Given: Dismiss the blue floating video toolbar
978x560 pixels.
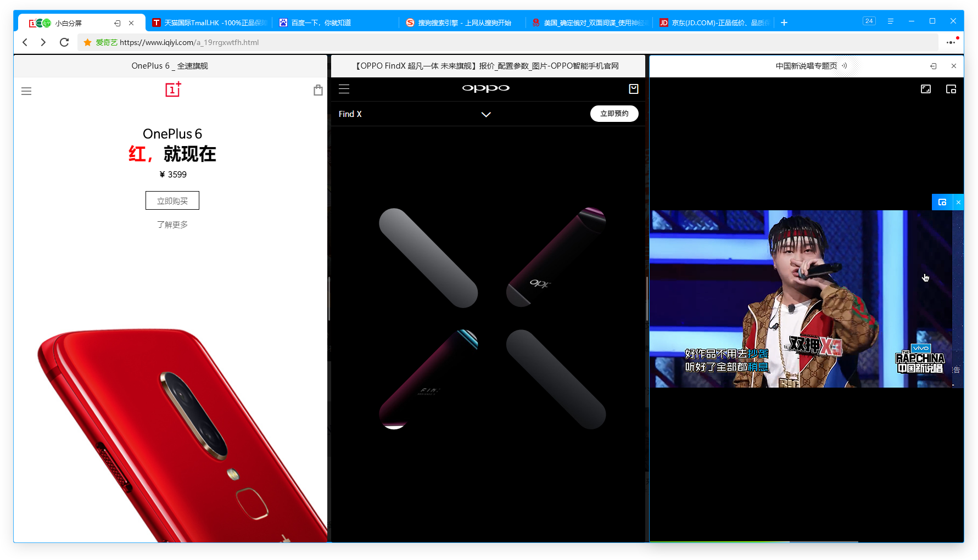Looking at the screenshot, I should click(x=958, y=202).
